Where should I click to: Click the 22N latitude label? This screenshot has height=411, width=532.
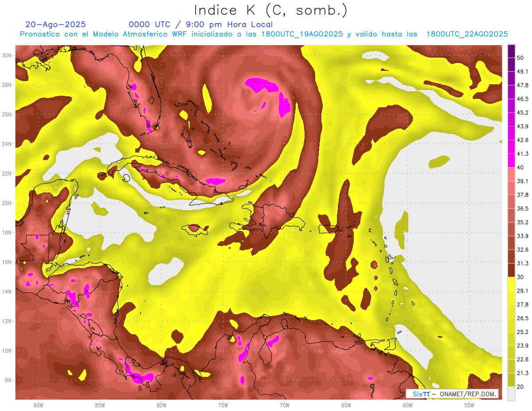[x=7, y=173]
